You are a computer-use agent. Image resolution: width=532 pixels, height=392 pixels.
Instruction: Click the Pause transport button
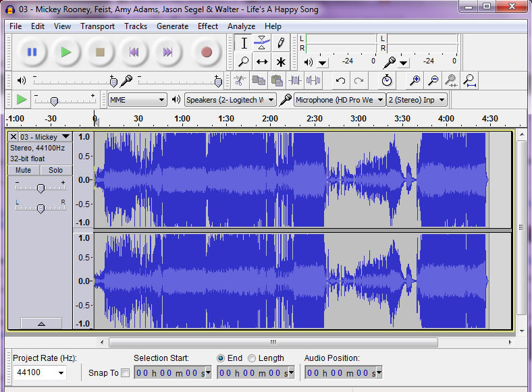click(32, 52)
